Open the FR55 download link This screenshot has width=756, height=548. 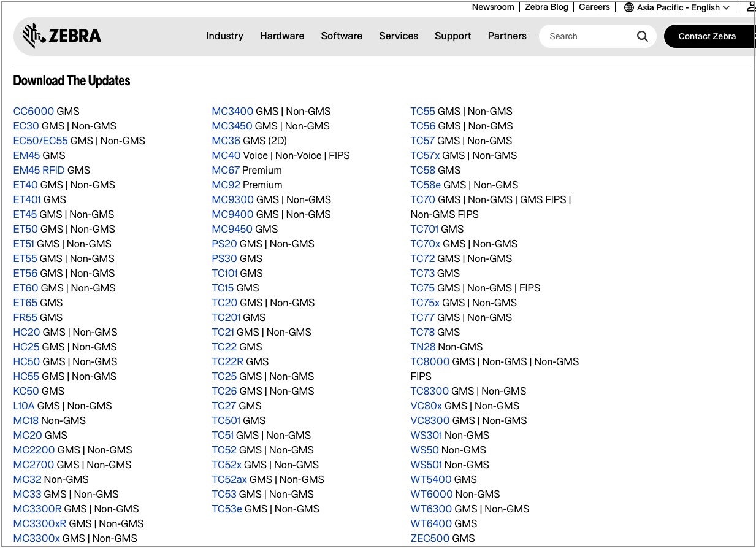tap(25, 317)
